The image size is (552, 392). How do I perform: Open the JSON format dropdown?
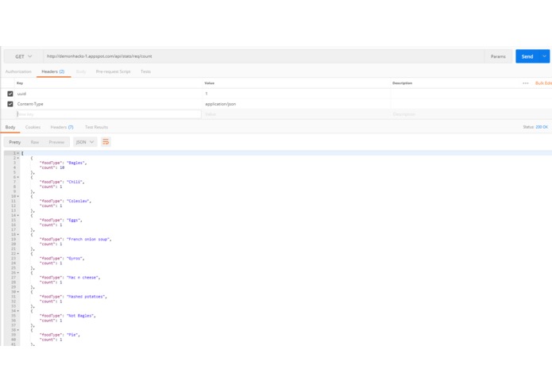click(x=85, y=142)
